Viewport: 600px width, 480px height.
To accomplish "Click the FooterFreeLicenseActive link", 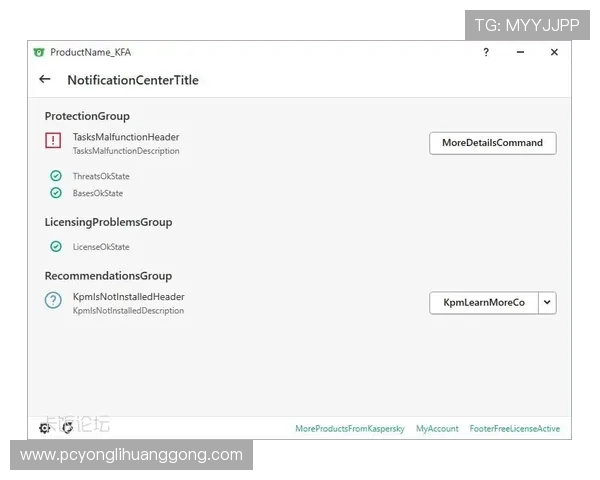I will click(515, 429).
